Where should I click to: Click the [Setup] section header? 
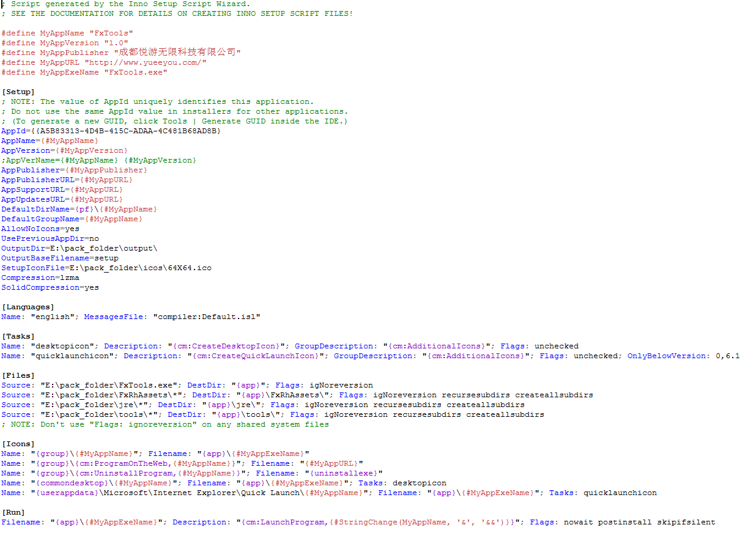click(x=18, y=92)
